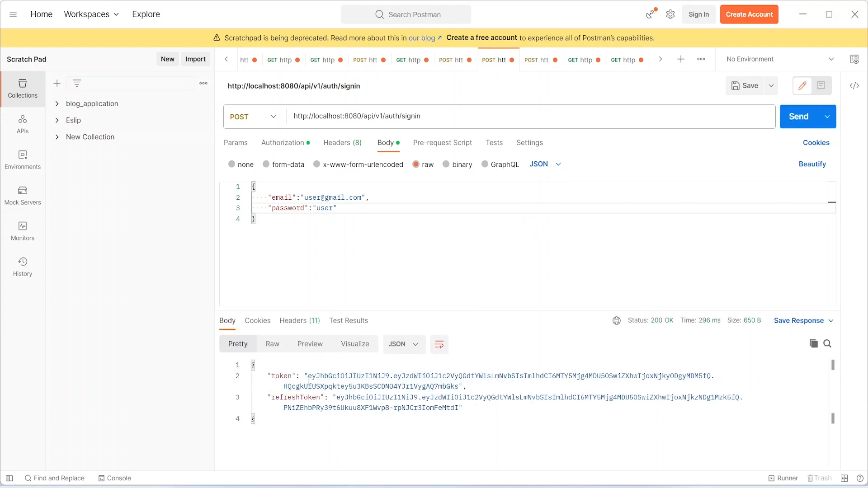
Task: Open Monitors in the sidebar
Action: [23, 231]
